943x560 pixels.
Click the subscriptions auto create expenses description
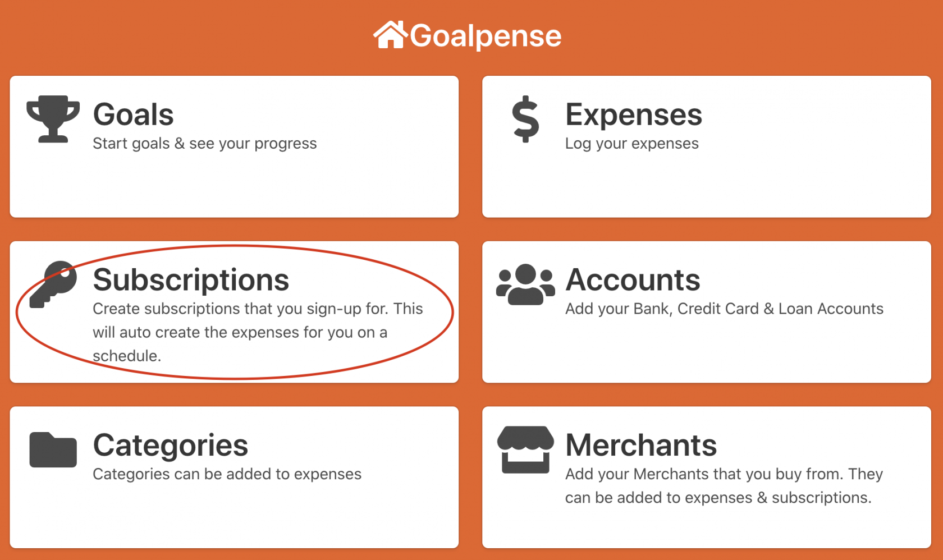click(x=258, y=332)
